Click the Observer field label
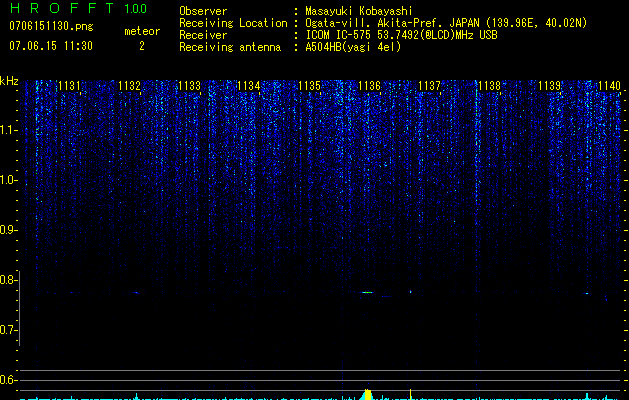 [203, 11]
